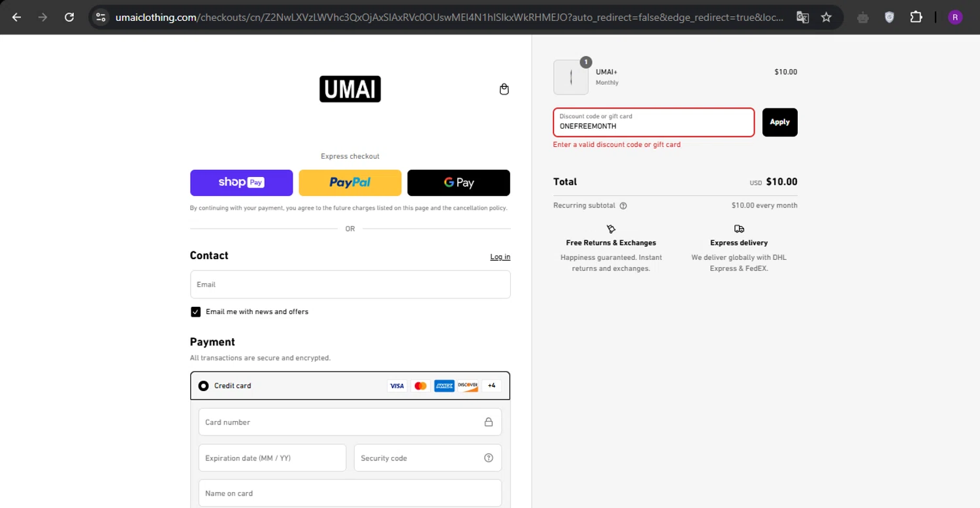Click the 'Monthly' label under UMAI+
The image size is (980, 508).
point(607,83)
